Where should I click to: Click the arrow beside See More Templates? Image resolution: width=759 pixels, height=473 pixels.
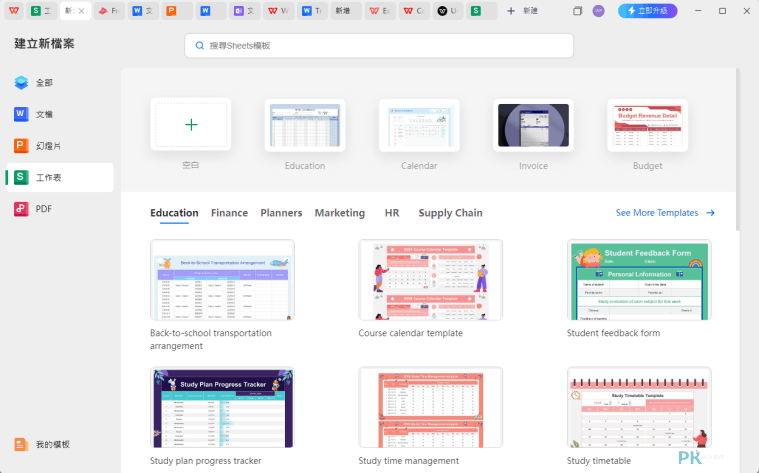[710, 213]
